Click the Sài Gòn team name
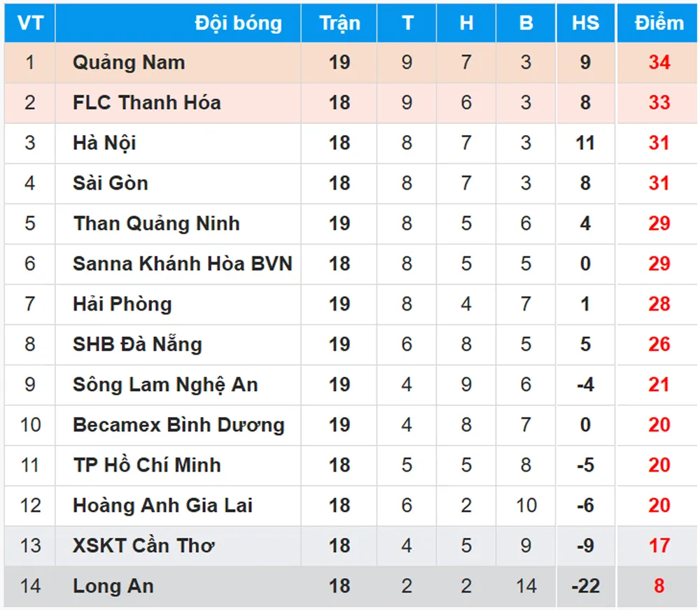Viewport: 700px width, 610px height. 111,183
